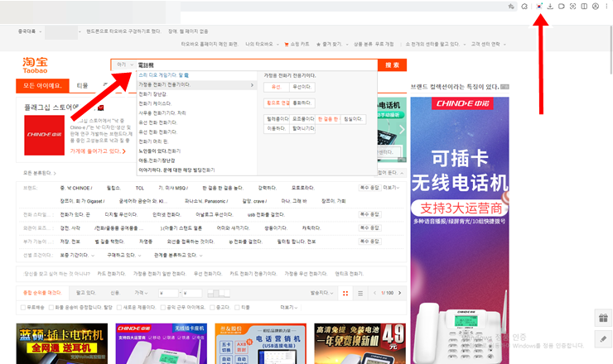Screen dimensions: 613x364
Task: Switch to list view icon
Action: click(360, 294)
